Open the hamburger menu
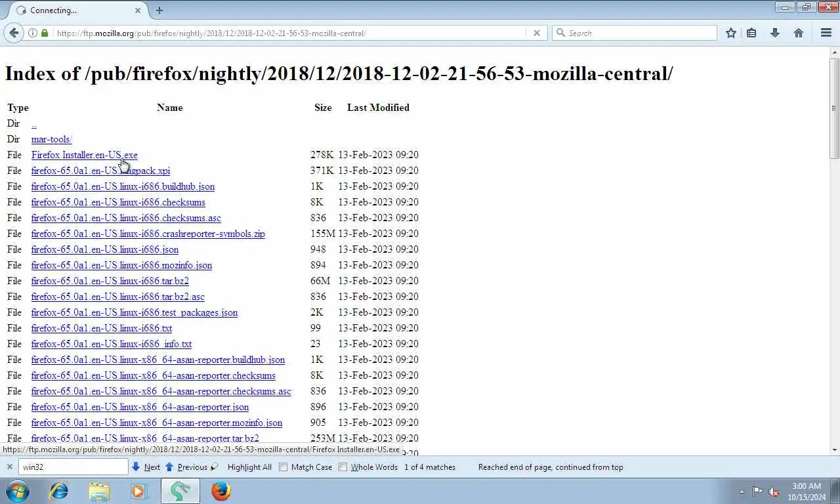The image size is (840, 504). point(826,33)
